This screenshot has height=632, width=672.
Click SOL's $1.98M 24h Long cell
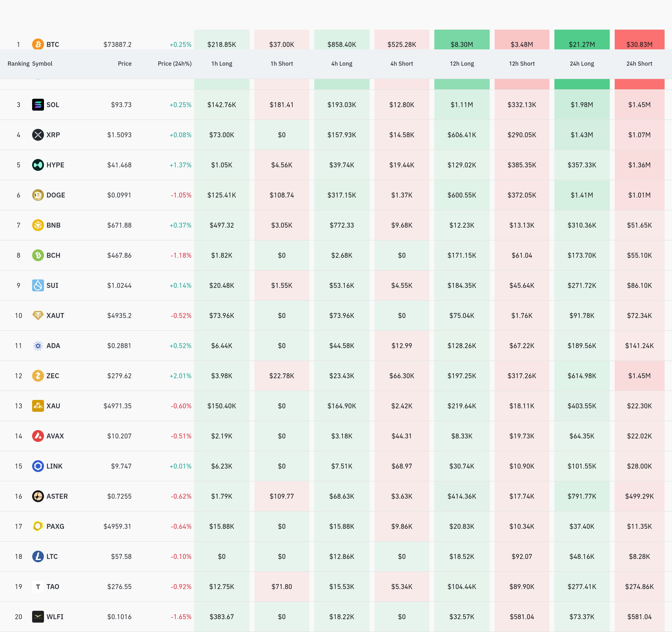[582, 105]
